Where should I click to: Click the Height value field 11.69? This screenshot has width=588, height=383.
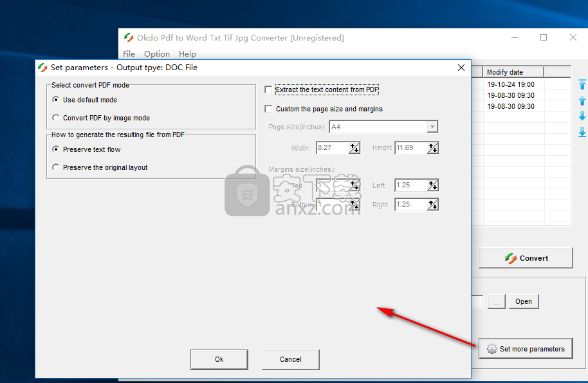(411, 148)
